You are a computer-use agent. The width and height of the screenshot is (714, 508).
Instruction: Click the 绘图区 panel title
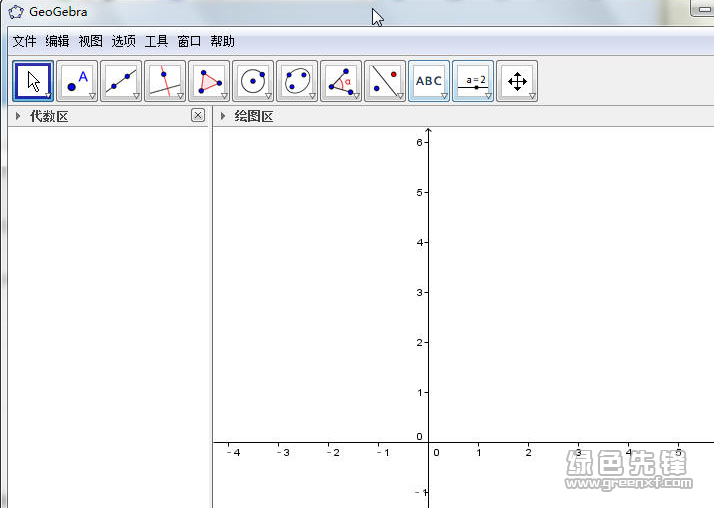[x=254, y=117]
